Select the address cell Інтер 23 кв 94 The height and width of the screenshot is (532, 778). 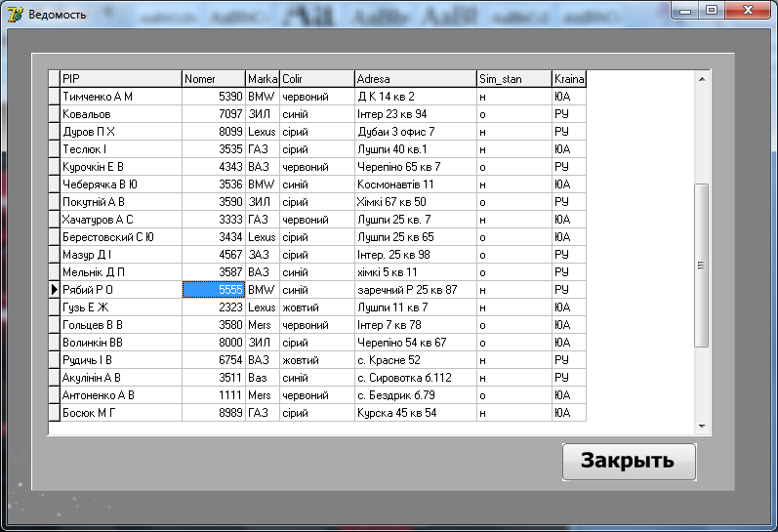pos(415,114)
